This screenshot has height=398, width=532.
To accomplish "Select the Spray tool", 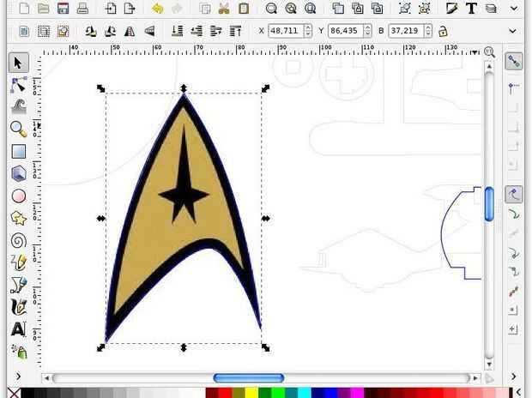I will pyautogui.click(x=18, y=352).
